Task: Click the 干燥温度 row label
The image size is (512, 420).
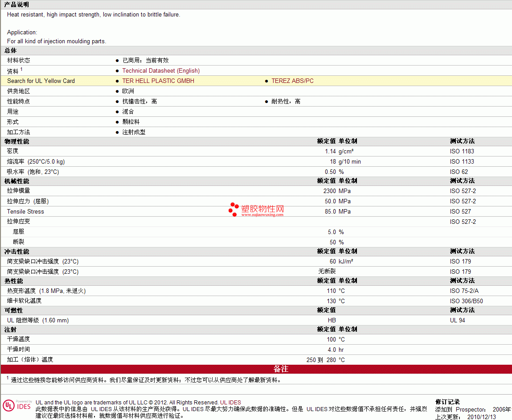Action: [19, 339]
